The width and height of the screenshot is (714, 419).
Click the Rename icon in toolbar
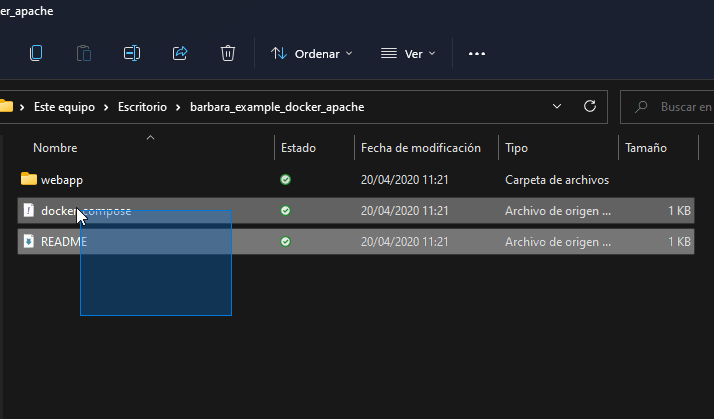coord(132,53)
